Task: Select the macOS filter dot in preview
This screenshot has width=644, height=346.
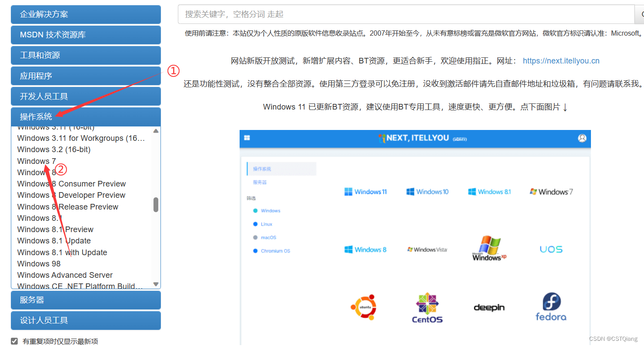Action: pos(256,238)
